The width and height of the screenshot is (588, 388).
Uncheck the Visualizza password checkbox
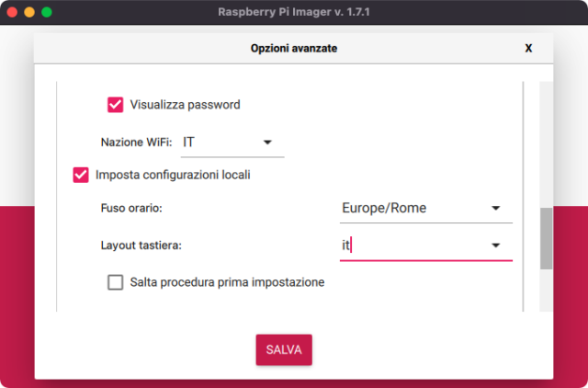(x=116, y=105)
